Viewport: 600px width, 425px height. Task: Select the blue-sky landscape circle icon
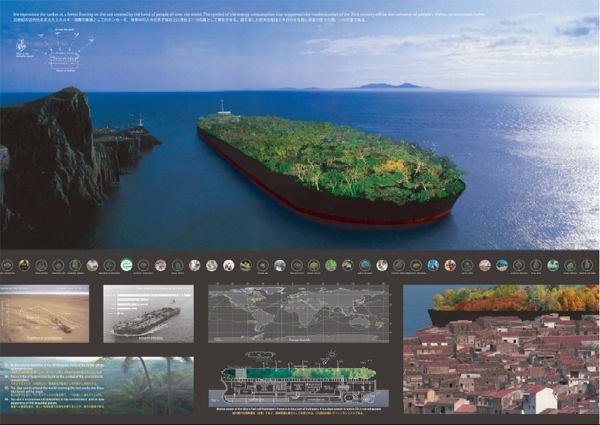(502, 265)
